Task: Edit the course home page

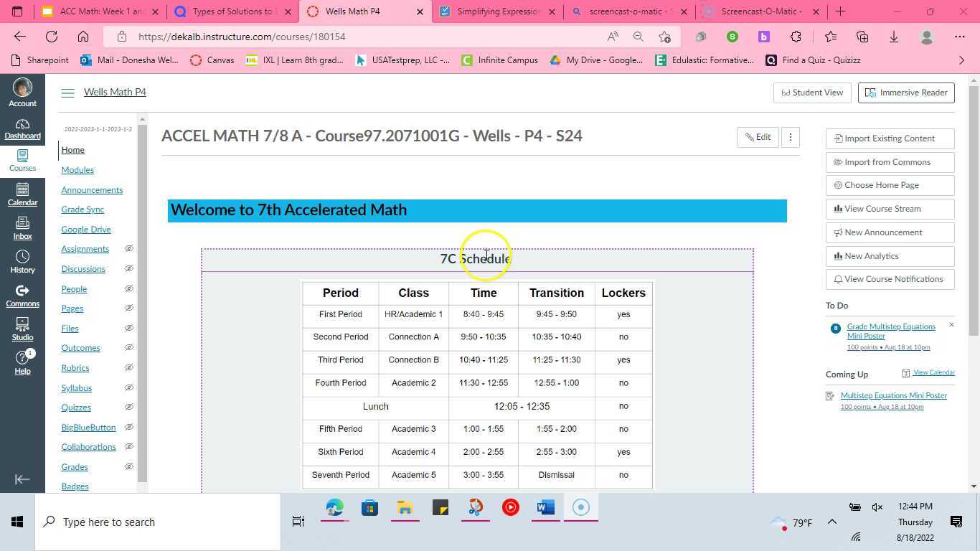Action: (758, 137)
